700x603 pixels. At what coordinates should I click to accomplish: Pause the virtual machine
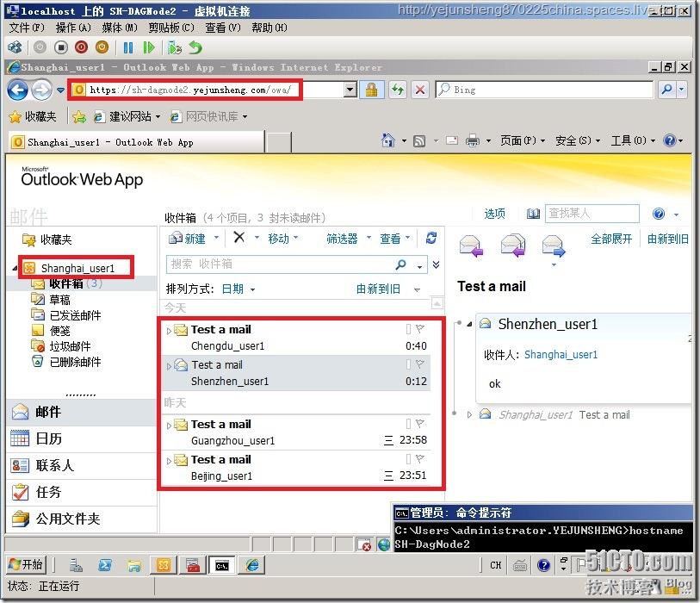128,47
